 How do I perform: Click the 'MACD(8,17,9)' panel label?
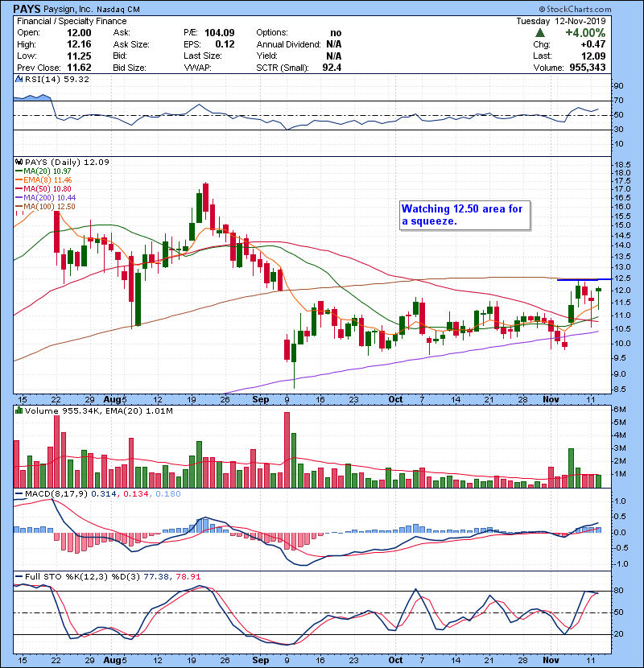coord(56,494)
